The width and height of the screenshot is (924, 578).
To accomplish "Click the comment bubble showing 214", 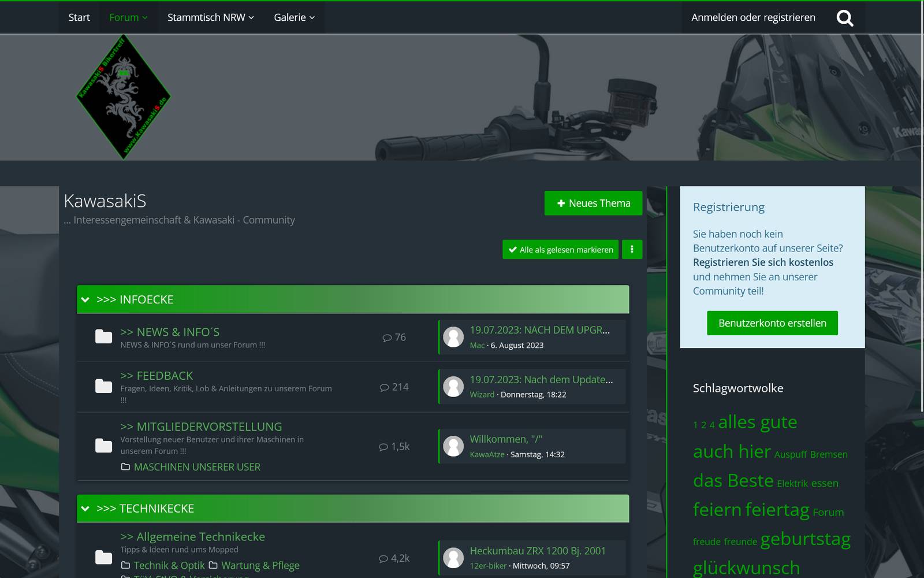I will 384,387.
